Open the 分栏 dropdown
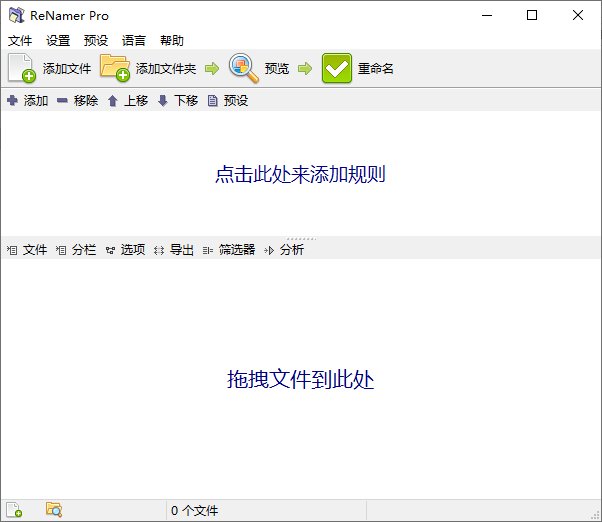 84,250
